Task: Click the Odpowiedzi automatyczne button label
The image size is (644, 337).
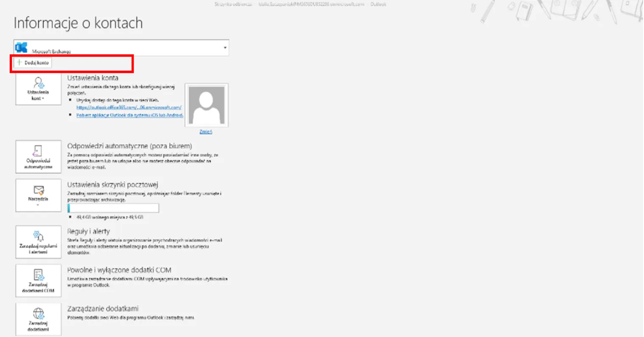Action: tap(38, 164)
